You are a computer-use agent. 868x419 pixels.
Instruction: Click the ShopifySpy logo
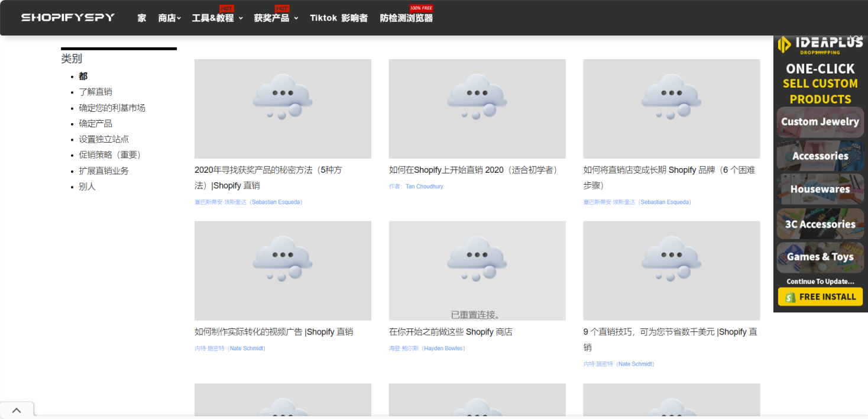click(x=68, y=18)
